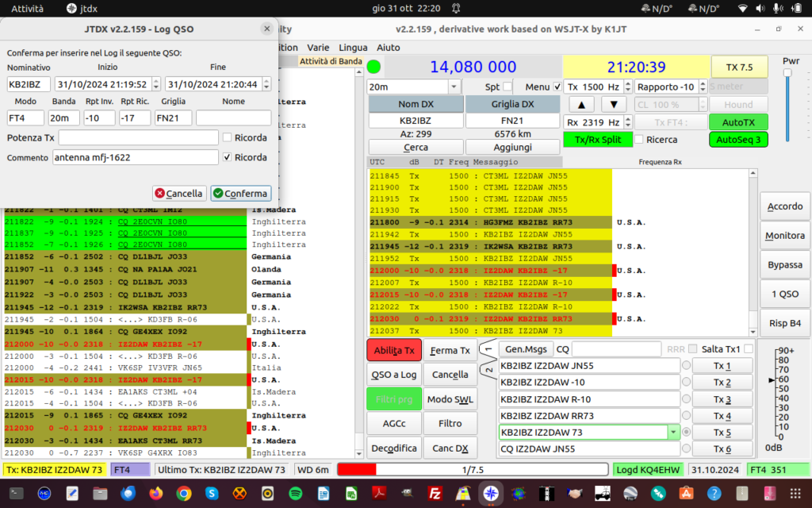Viewport: 812px width, 508px height.
Task: Open the Aiuto menu
Action: (x=389, y=47)
